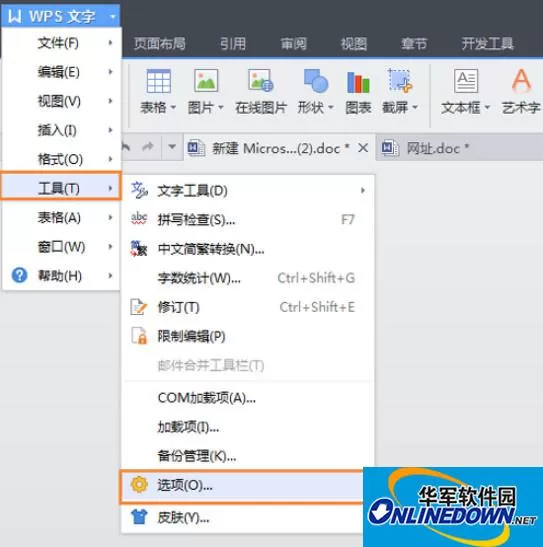Click the blue help question mark icon

(20, 275)
